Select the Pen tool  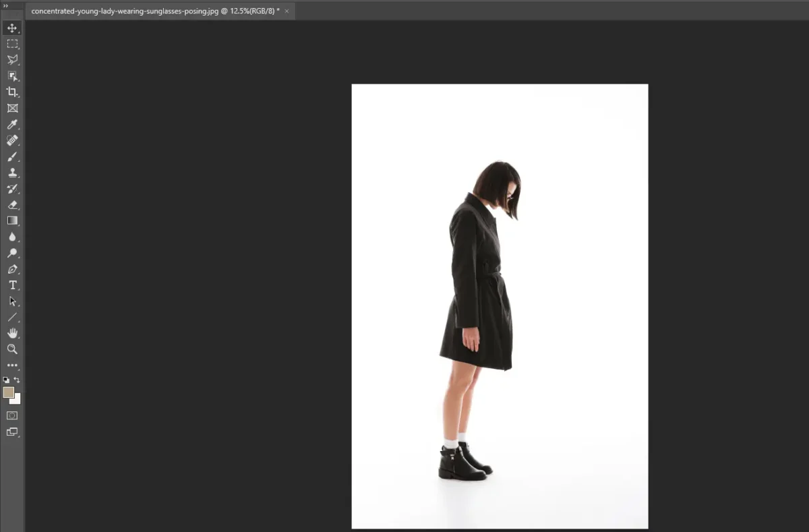point(12,269)
